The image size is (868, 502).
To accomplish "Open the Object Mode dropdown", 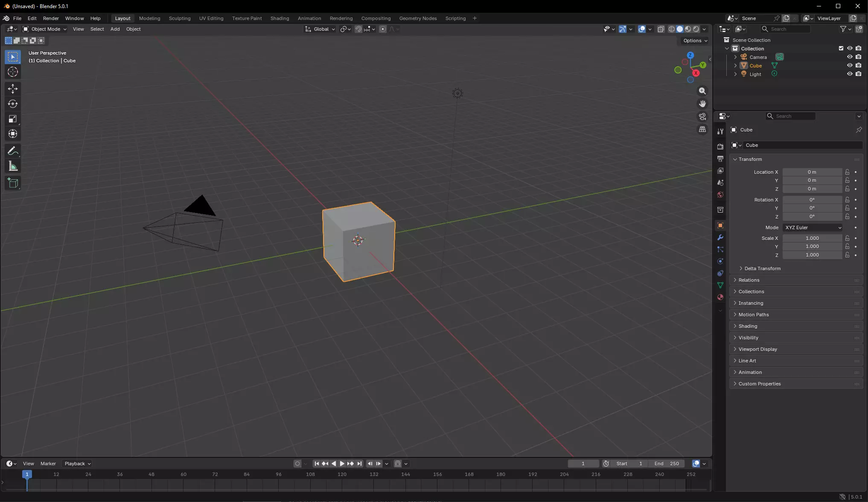I will point(45,29).
